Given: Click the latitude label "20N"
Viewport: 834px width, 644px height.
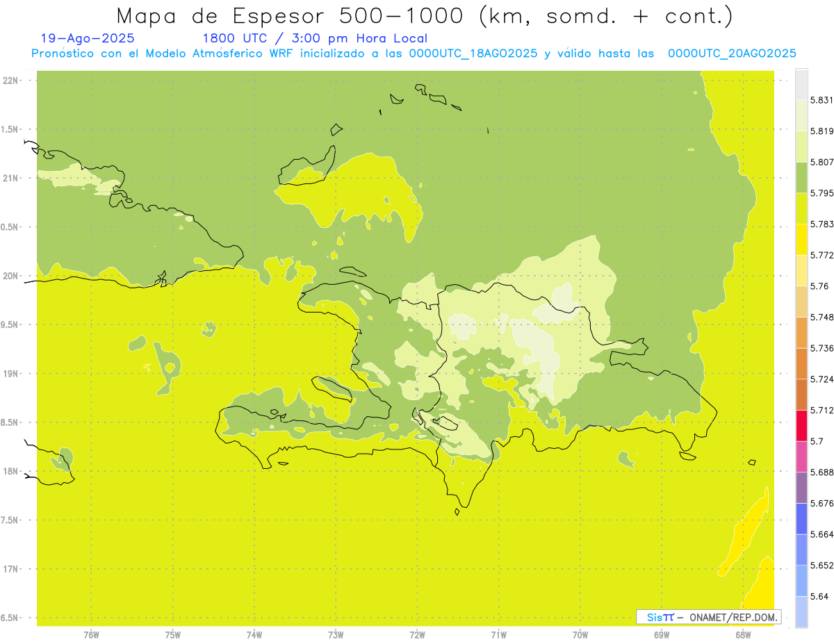Looking at the screenshot, I should point(11,276).
